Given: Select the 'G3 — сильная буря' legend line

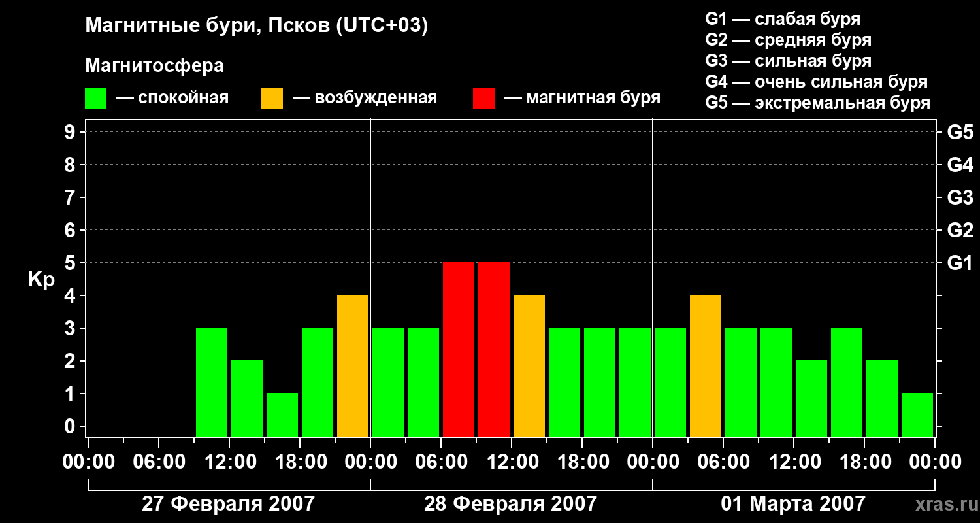Looking at the screenshot, I should [789, 61].
